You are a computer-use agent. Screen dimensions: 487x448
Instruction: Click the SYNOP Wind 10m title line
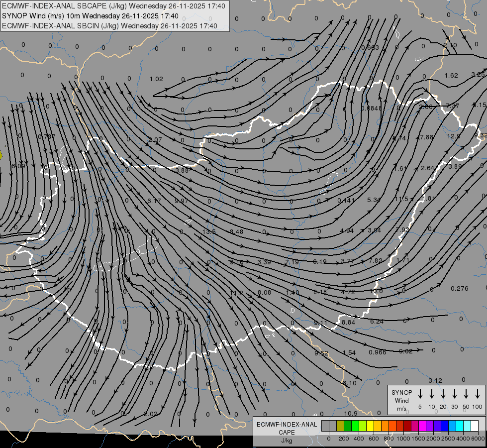pyautogui.click(x=90, y=16)
